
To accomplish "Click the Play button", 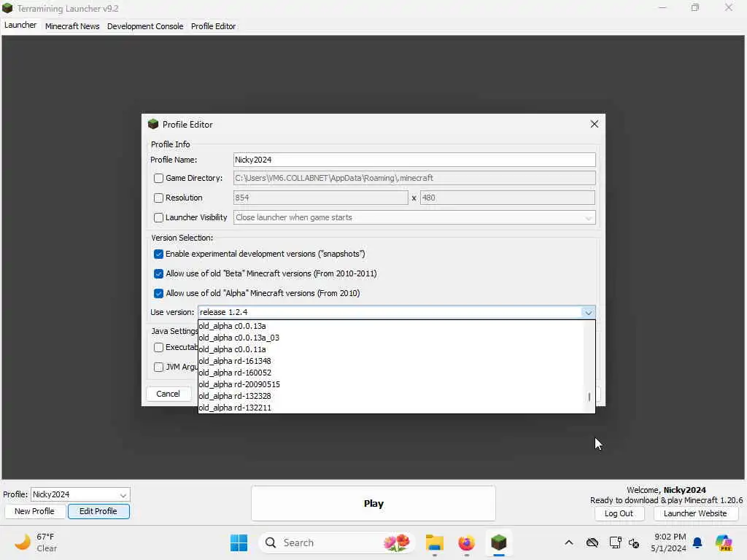I will (x=373, y=503).
